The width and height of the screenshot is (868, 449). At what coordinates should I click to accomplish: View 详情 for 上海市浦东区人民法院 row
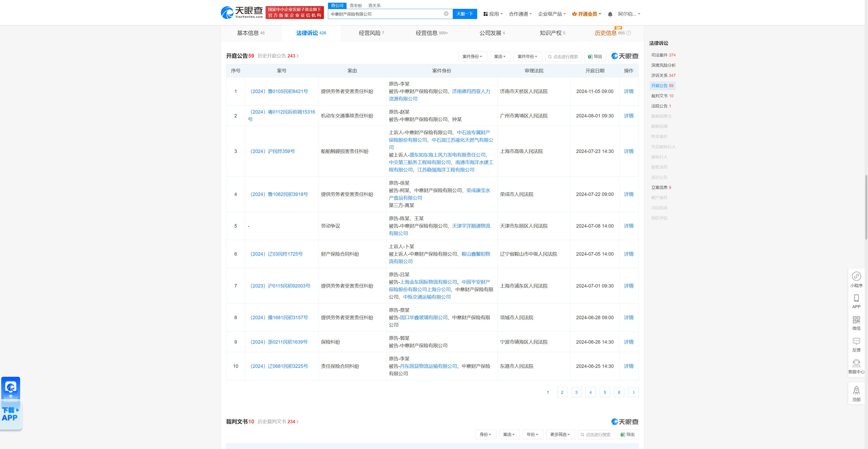[x=628, y=286]
